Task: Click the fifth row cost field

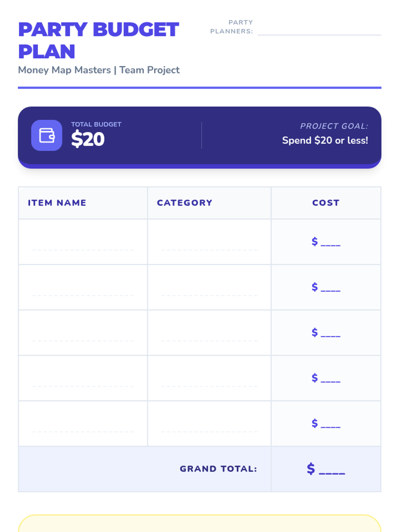Action: tap(326, 424)
